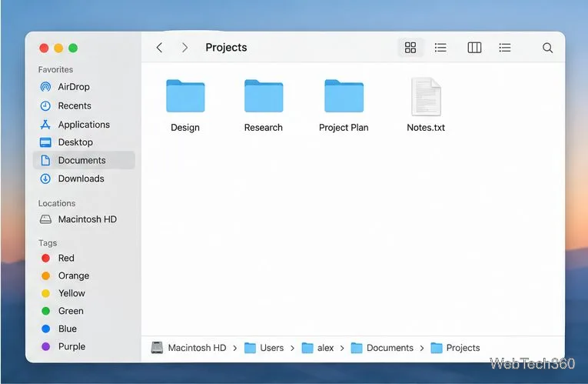Viewport: 588px width, 384px height.
Task: Filter by the Orange tag dot
Action: [46, 276]
